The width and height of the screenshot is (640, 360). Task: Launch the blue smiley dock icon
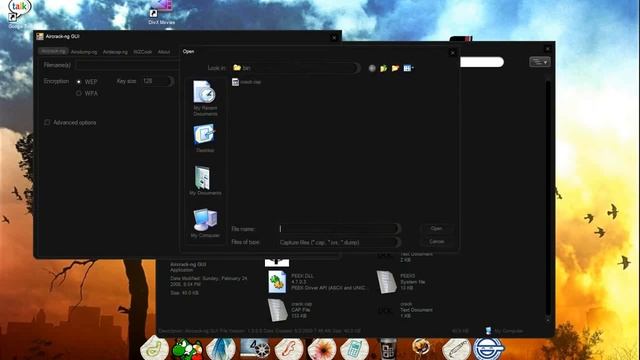point(489,349)
